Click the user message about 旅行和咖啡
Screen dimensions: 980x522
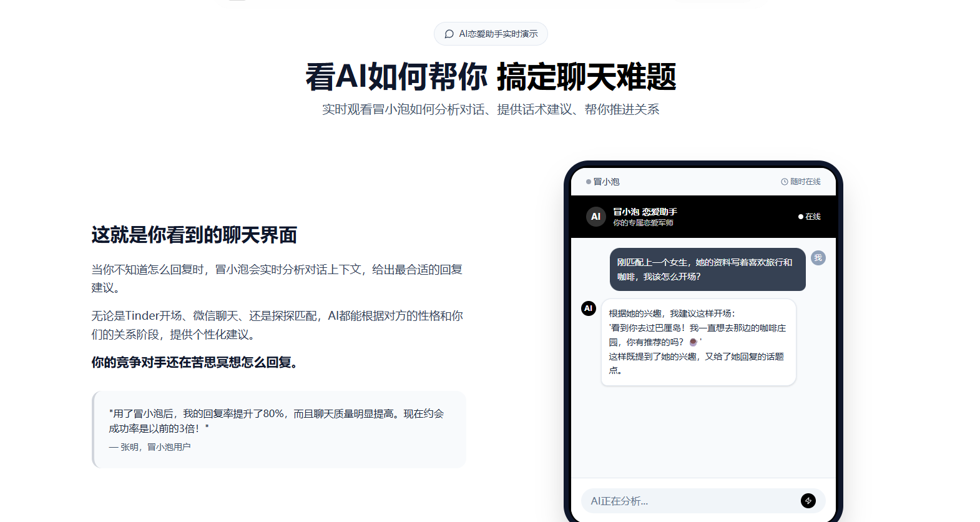click(707, 269)
